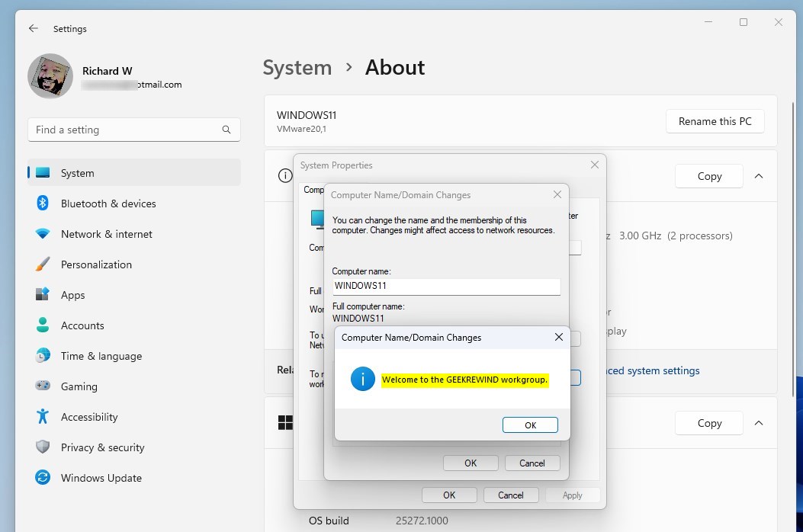The width and height of the screenshot is (803, 532).
Task: Click the Accounts person icon
Action: pyautogui.click(x=43, y=325)
